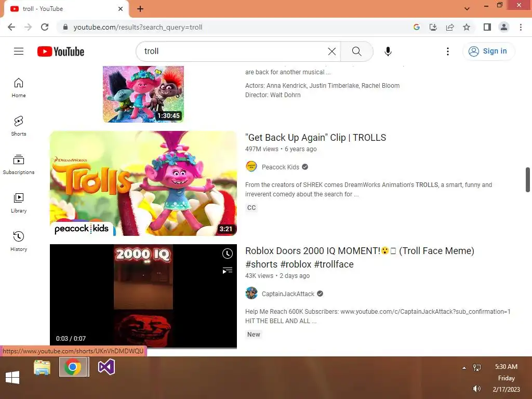Play the Trolls peacock kids thumbnail
The image size is (532, 399).
tap(143, 183)
